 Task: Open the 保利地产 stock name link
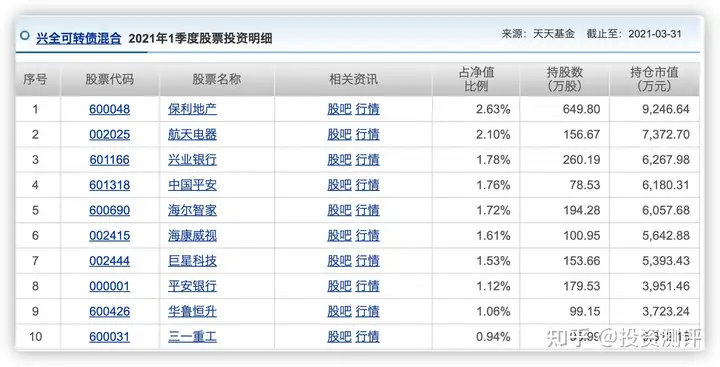(192, 109)
